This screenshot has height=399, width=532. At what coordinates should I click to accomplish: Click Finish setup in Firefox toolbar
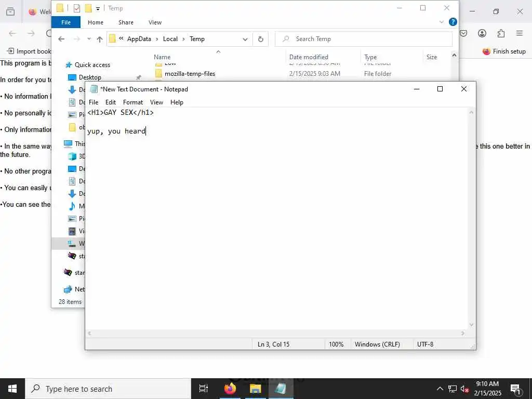tap(504, 51)
